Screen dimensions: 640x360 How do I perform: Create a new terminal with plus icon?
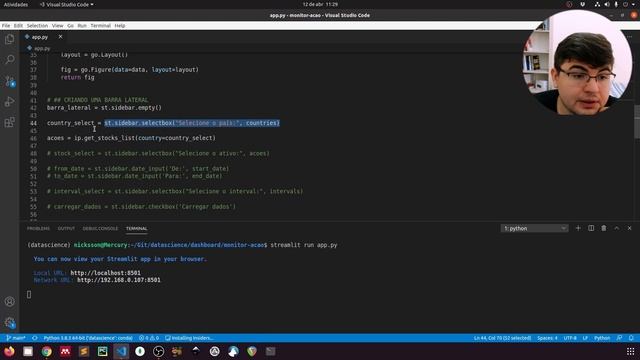point(578,228)
